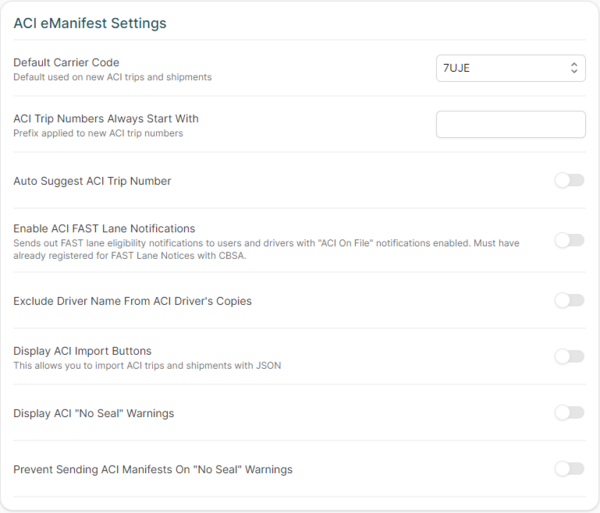Screen dimensions: 600x513
Task: Toggle Exclude Driver Name From Driver's Copies
Action: point(569,300)
